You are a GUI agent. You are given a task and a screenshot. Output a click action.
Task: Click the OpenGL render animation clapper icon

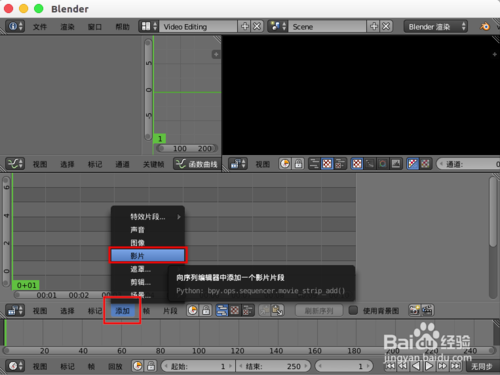(x=427, y=310)
